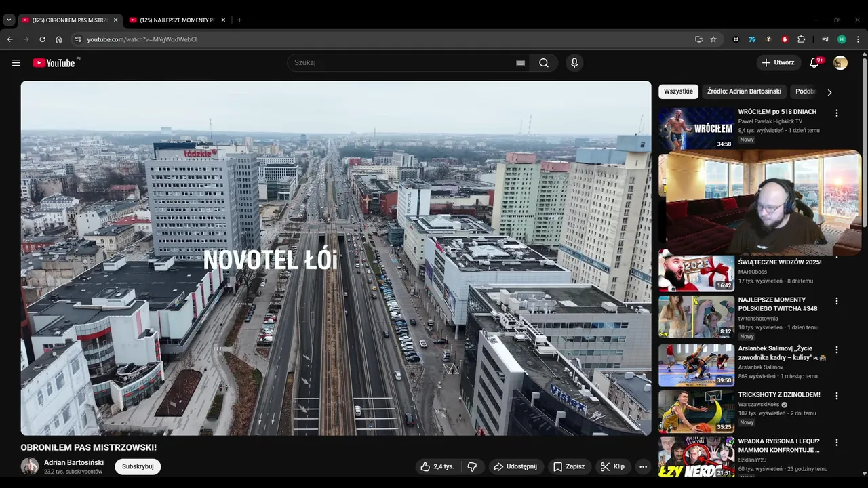This screenshot has width=868, height=488.
Task: Open the twitchshotownia video thumbnail
Action: 696,317
